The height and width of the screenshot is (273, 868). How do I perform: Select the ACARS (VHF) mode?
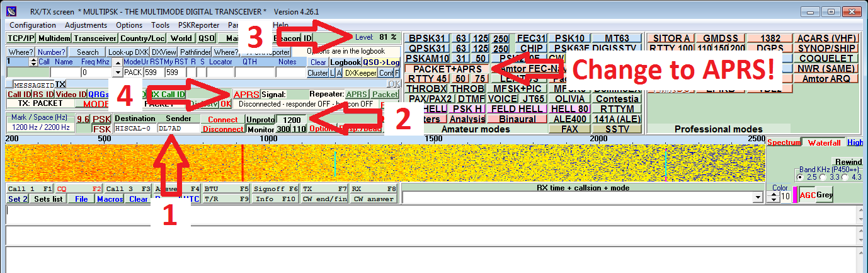(x=826, y=38)
